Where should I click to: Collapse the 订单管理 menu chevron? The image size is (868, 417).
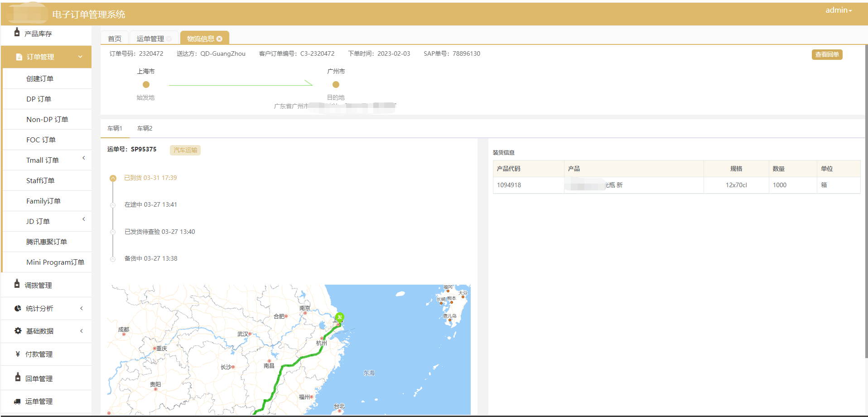80,57
